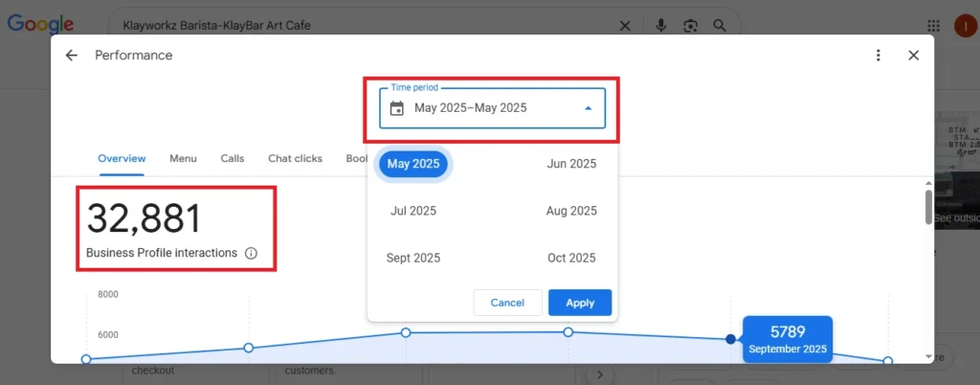Viewport: 980px width, 385px height.
Task: Apply the selected time period
Action: 580,303
